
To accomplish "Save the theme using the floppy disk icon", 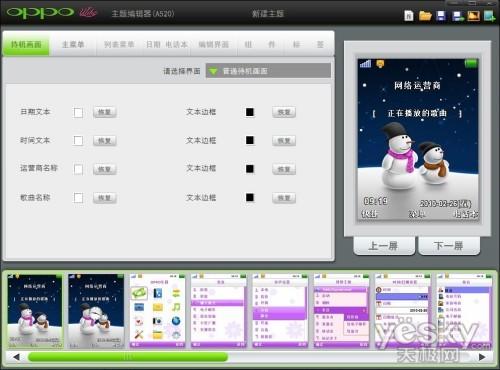I will pos(441,16).
